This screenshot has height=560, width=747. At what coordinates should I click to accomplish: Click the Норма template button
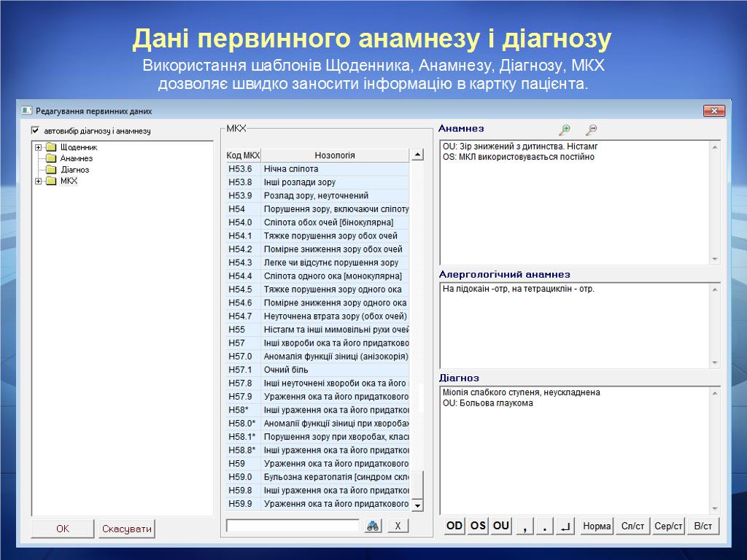(597, 526)
